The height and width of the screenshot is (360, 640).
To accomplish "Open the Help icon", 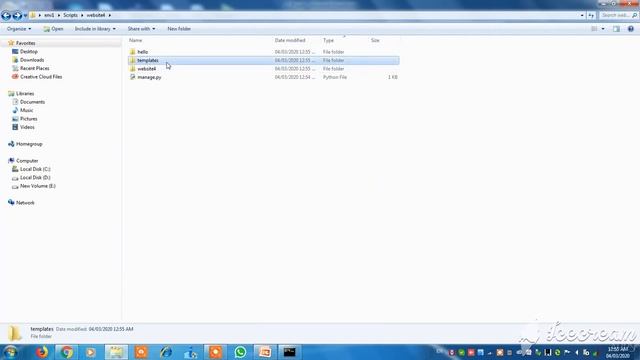I will [631, 29].
